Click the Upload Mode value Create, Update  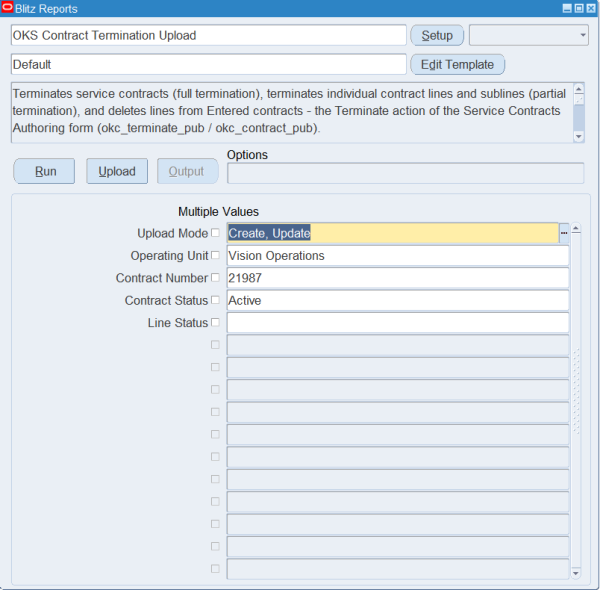[x=393, y=233]
